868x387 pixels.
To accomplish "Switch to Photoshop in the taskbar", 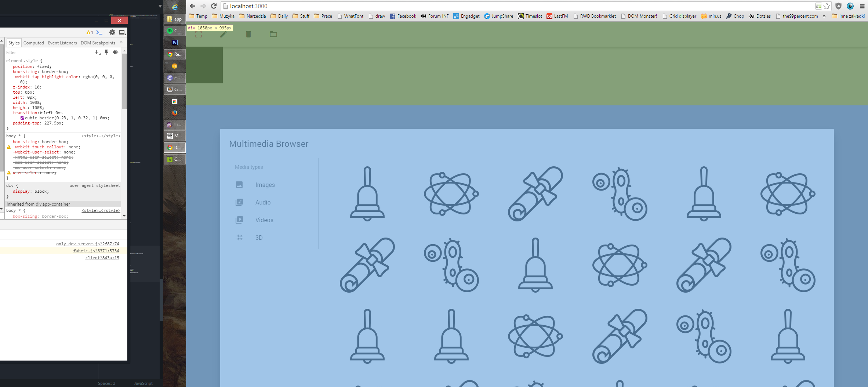I will (x=175, y=43).
